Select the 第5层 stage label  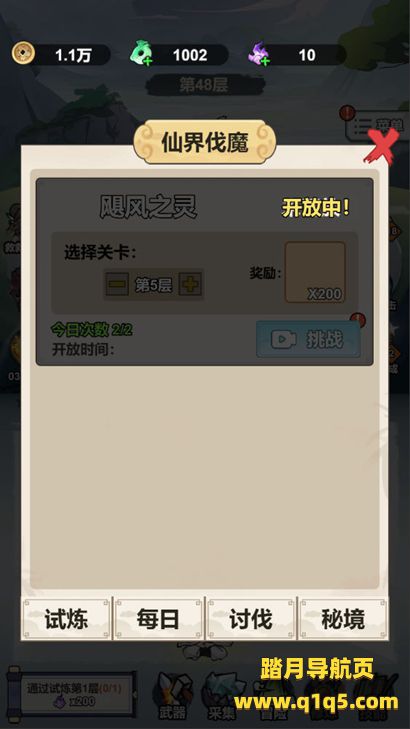(153, 285)
